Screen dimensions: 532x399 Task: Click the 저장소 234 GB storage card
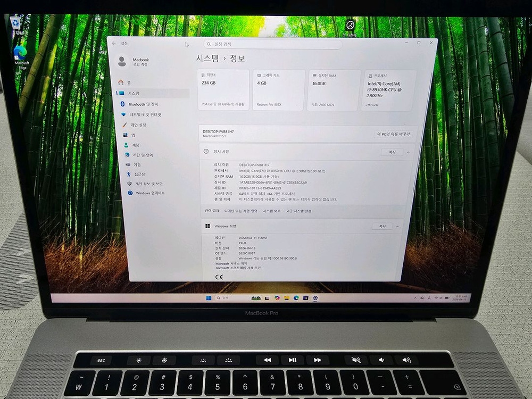point(224,89)
